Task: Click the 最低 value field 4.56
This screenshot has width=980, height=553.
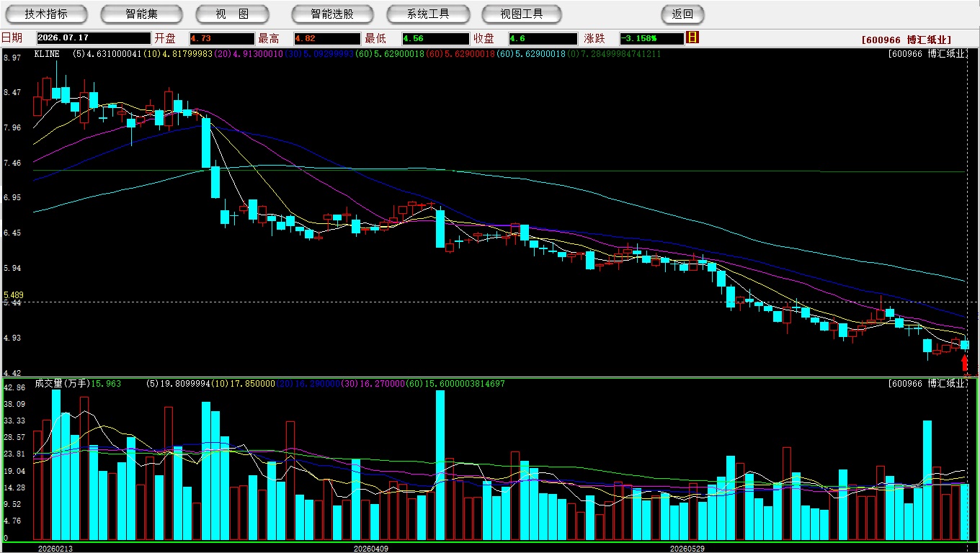Action: click(x=435, y=38)
